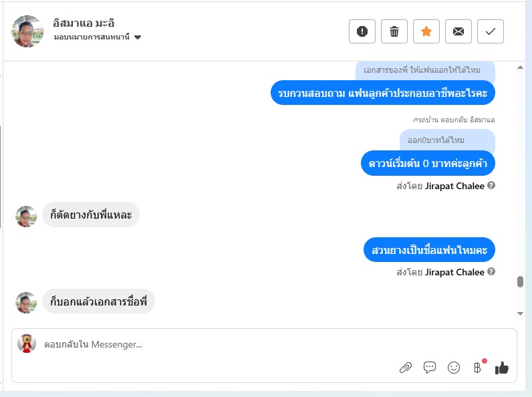Click the contact name อิสมาแอ มะอิ
Screen dimensions: 532x397
(x=84, y=23)
